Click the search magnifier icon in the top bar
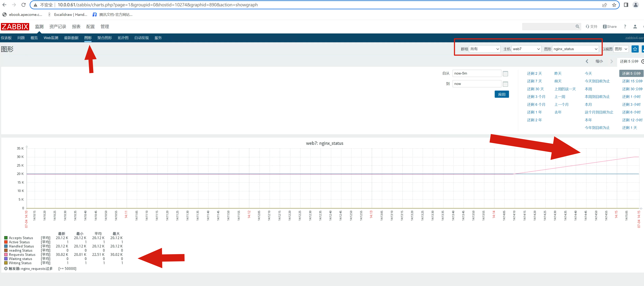The width and height of the screenshot is (644, 286). coord(577,27)
